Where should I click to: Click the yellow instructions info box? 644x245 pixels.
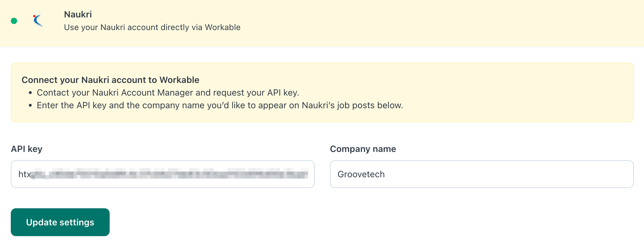[322, 92]
